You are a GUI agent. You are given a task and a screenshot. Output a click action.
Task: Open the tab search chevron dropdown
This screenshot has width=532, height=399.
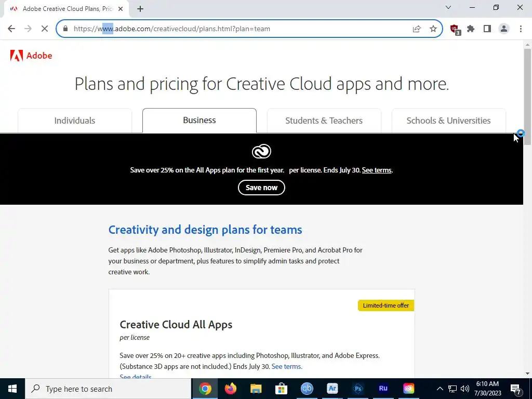click(x=448, y=7)
